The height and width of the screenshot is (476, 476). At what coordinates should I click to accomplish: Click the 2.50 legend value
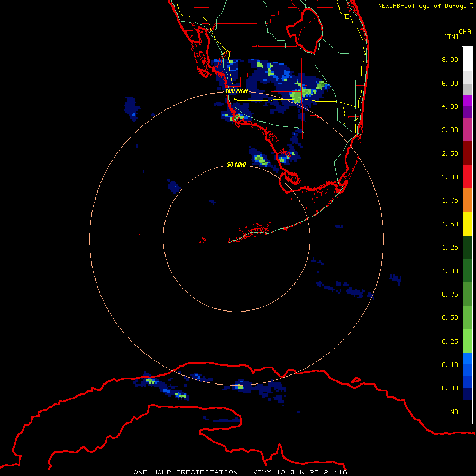(450, 153)
